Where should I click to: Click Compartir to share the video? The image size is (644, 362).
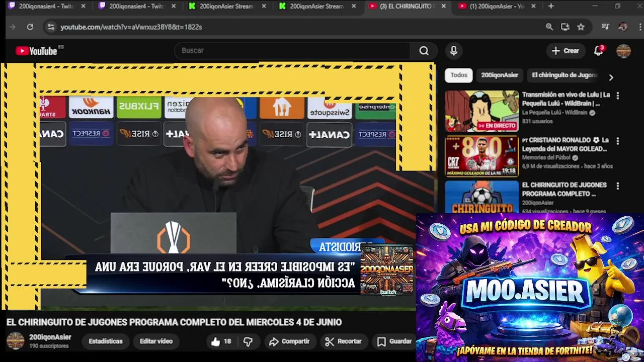(x=289, y=341)
